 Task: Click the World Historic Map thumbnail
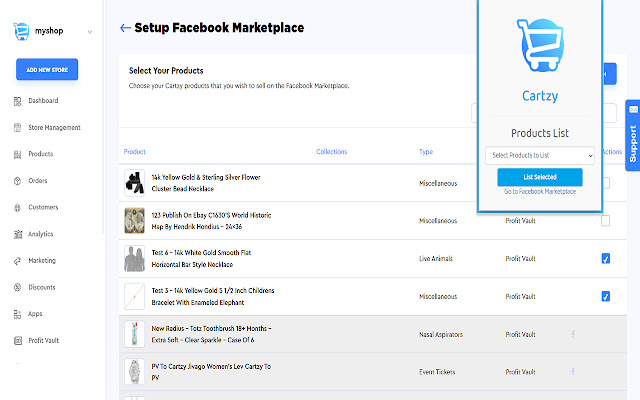[x=134, y=221]
